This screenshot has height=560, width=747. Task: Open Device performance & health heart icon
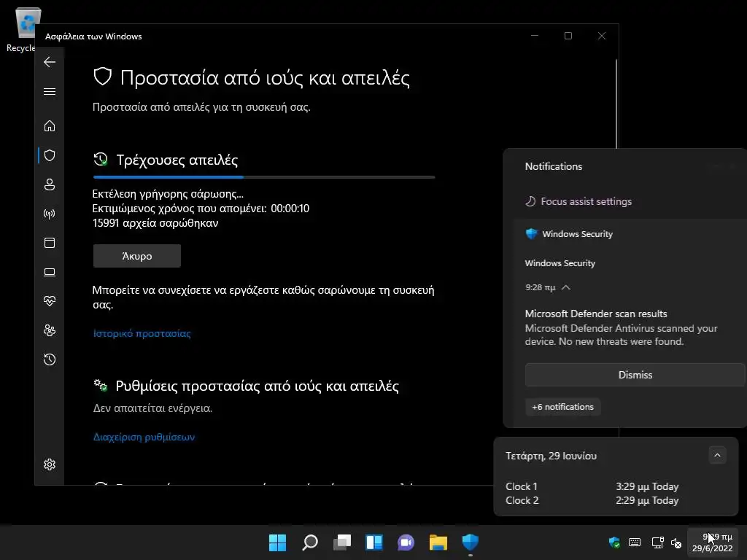click(50, 301)
